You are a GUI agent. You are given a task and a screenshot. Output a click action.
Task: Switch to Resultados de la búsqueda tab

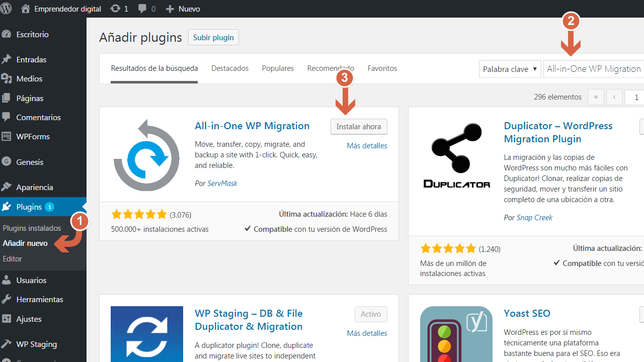pos(154,68)
